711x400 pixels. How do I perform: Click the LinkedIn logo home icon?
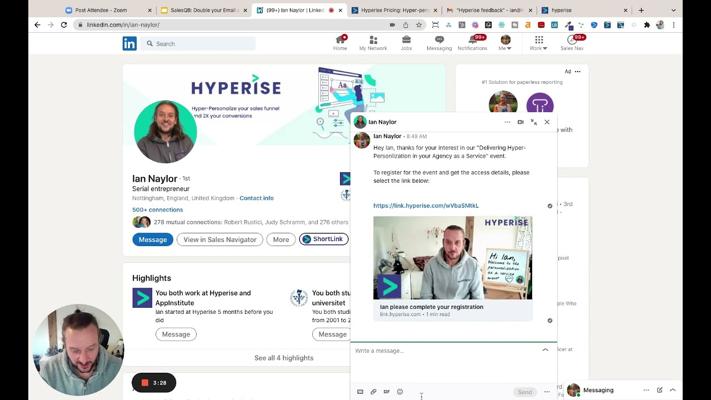coord(130,43)
